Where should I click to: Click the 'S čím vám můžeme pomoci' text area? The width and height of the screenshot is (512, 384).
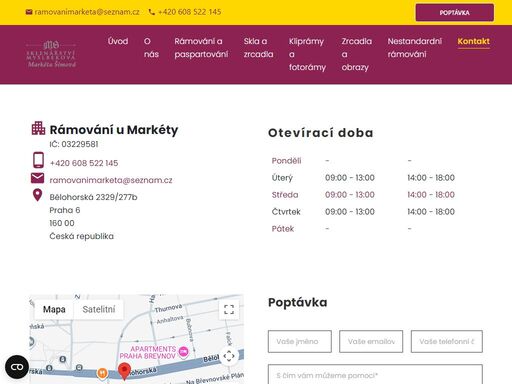pyautogui.click(x=375, y=375)
